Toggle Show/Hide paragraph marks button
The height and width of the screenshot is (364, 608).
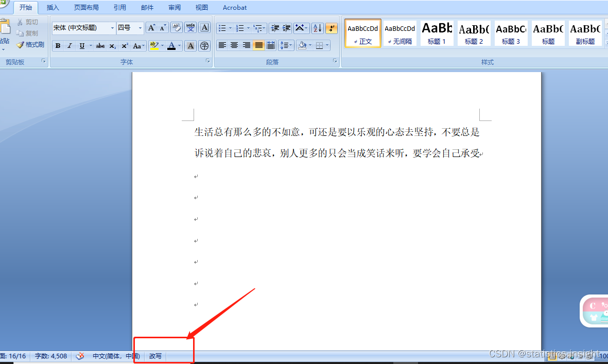tap(331, 28)
